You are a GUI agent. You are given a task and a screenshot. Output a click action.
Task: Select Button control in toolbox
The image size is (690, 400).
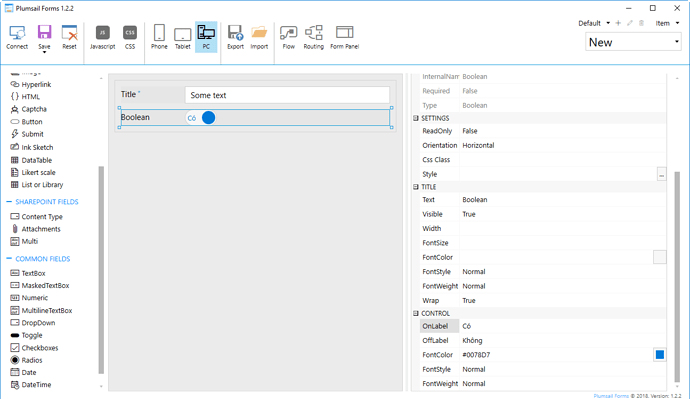(x=26, y=121)
